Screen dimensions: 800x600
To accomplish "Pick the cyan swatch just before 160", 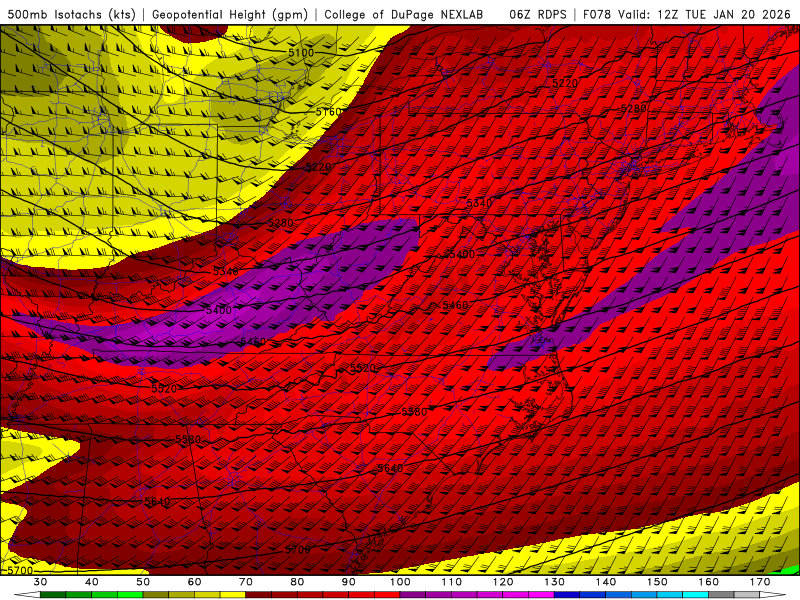I will (x=696, y=595).
